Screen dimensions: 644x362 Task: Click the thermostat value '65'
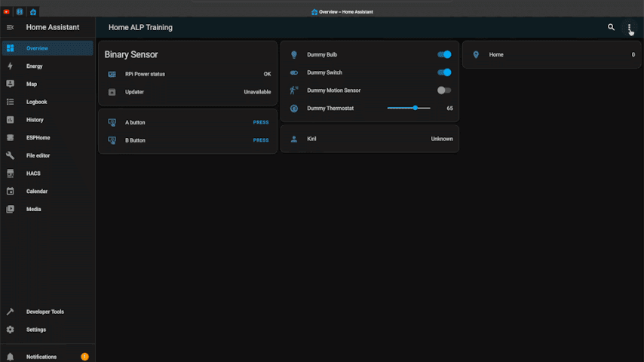(449, 109)
